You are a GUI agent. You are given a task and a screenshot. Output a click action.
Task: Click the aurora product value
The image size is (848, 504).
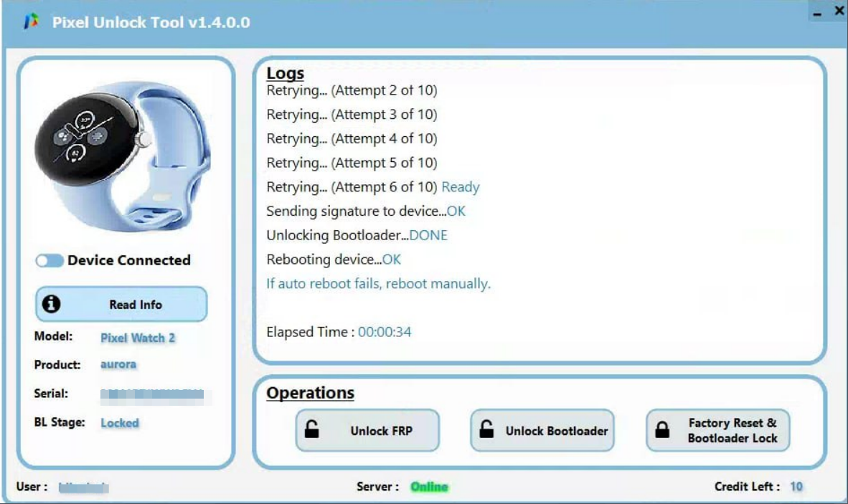tap(118, 364)
